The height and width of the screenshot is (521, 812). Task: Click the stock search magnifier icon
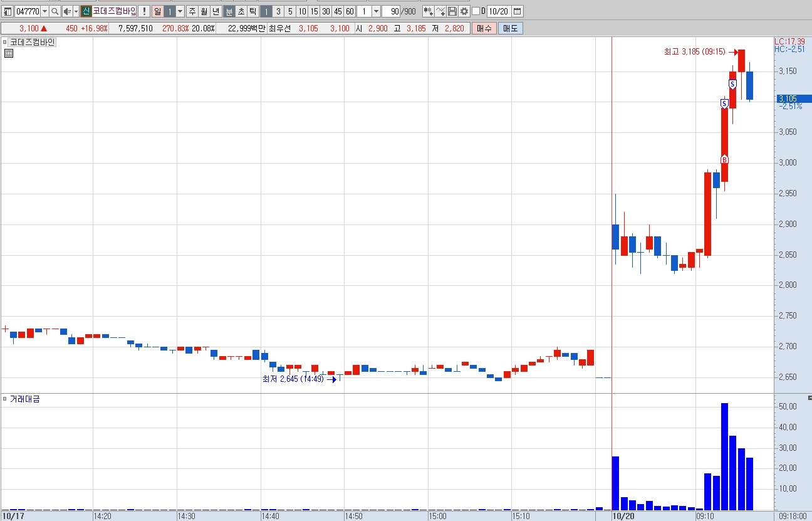point(55,11)
